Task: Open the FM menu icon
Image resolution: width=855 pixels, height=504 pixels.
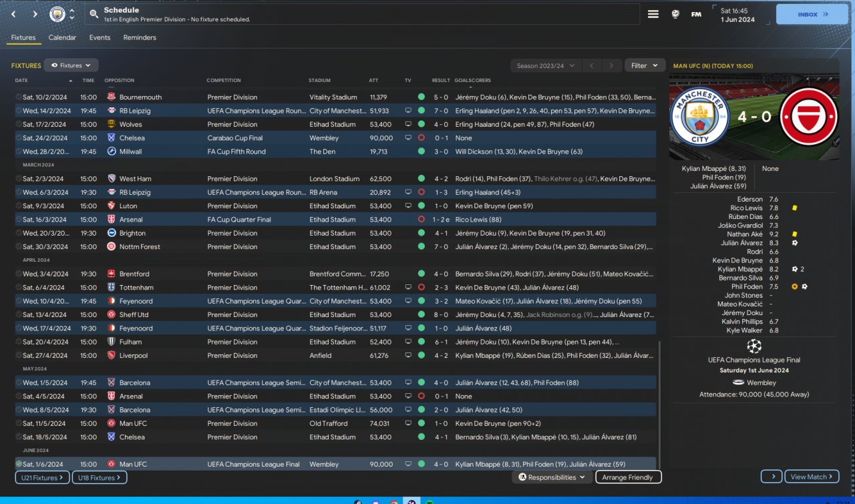Action: pos(696,14)
